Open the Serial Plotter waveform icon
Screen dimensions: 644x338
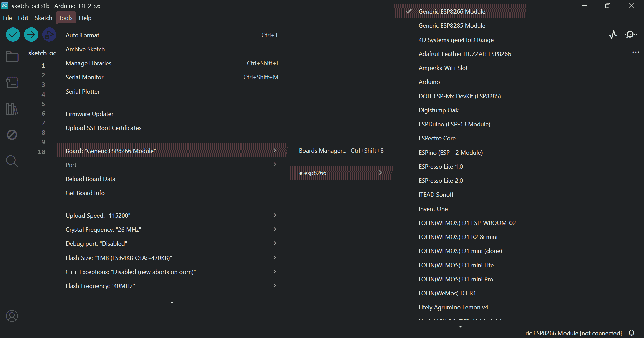click(613, 35)
